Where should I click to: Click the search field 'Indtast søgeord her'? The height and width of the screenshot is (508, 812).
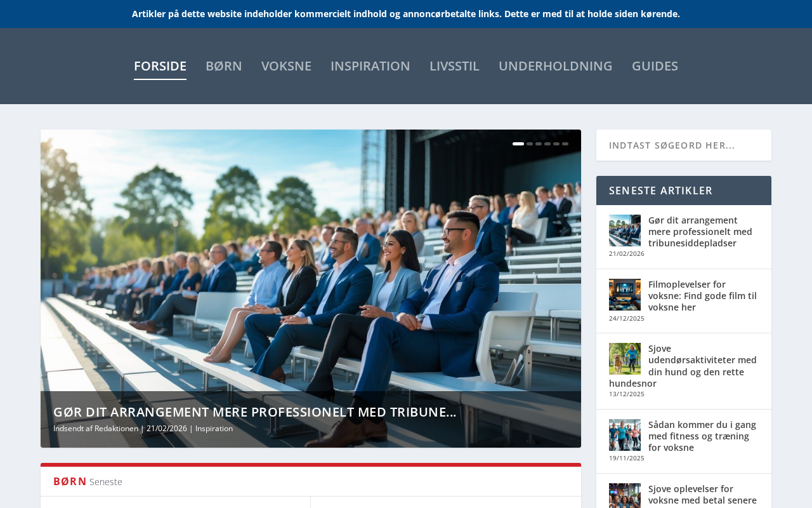(684, 145)
